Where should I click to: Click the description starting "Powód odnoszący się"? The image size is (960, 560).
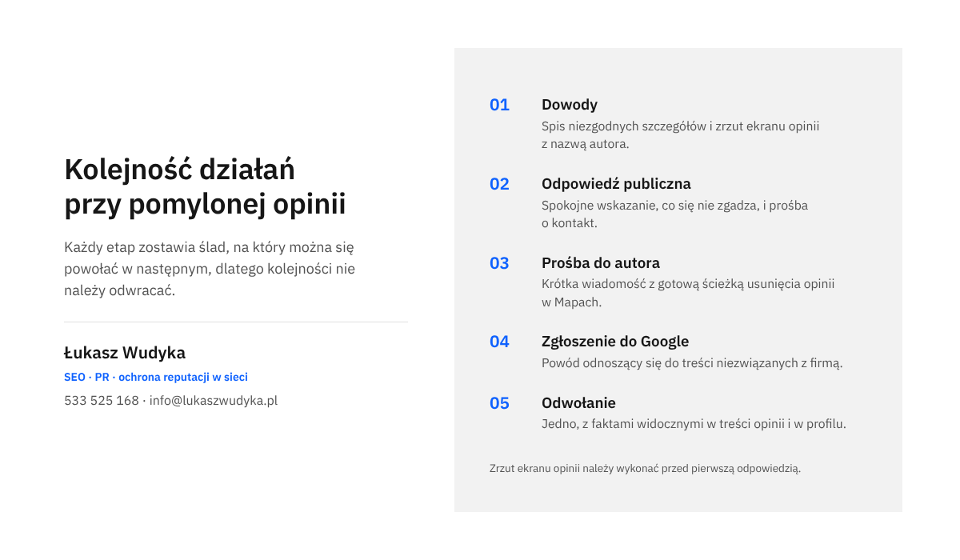click(x=692, y=363)
